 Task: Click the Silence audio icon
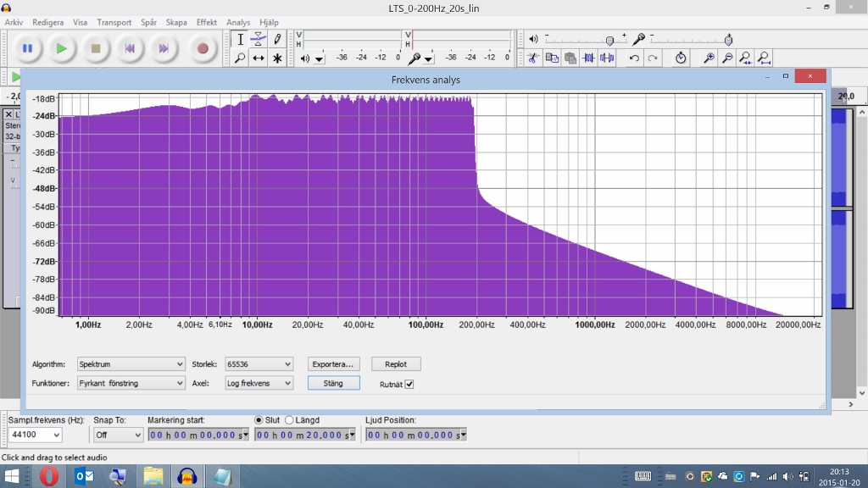tap(606, 58)
